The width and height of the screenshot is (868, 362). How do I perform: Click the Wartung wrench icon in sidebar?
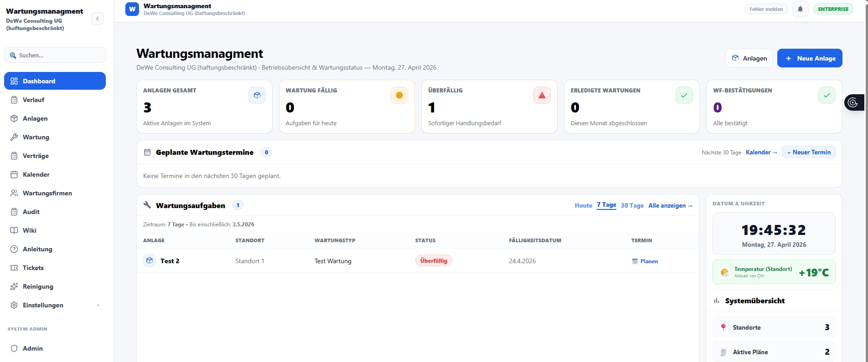click(x=14, y=137)
